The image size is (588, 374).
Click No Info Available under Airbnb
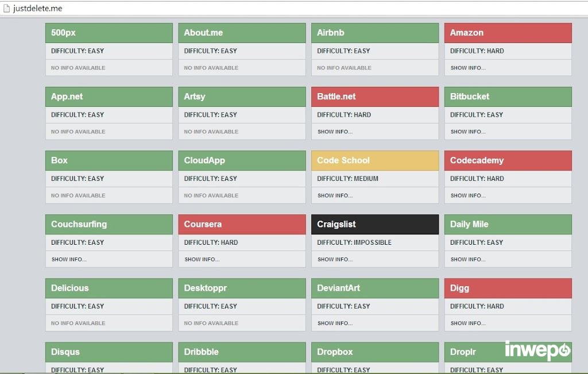(345, 68)
